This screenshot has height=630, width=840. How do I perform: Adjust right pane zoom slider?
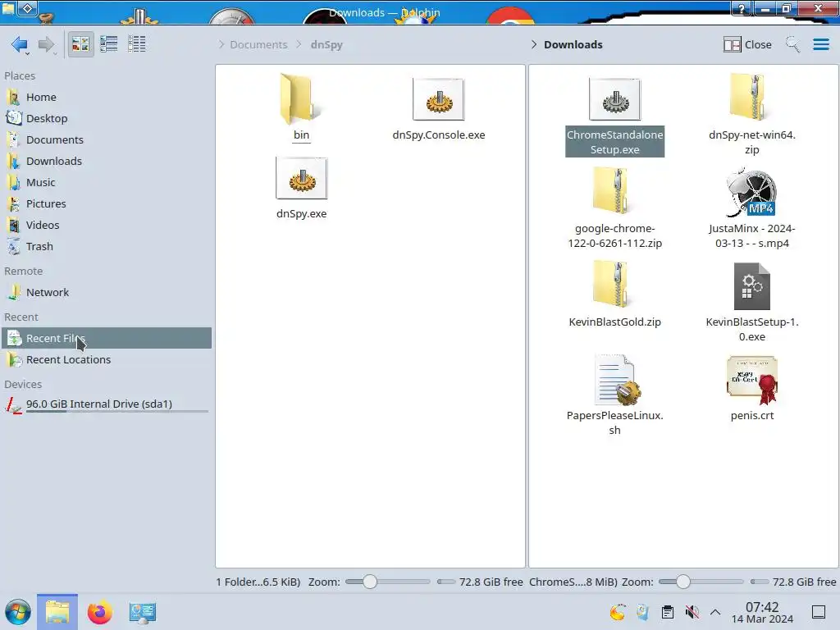click(x=701, y=582)
